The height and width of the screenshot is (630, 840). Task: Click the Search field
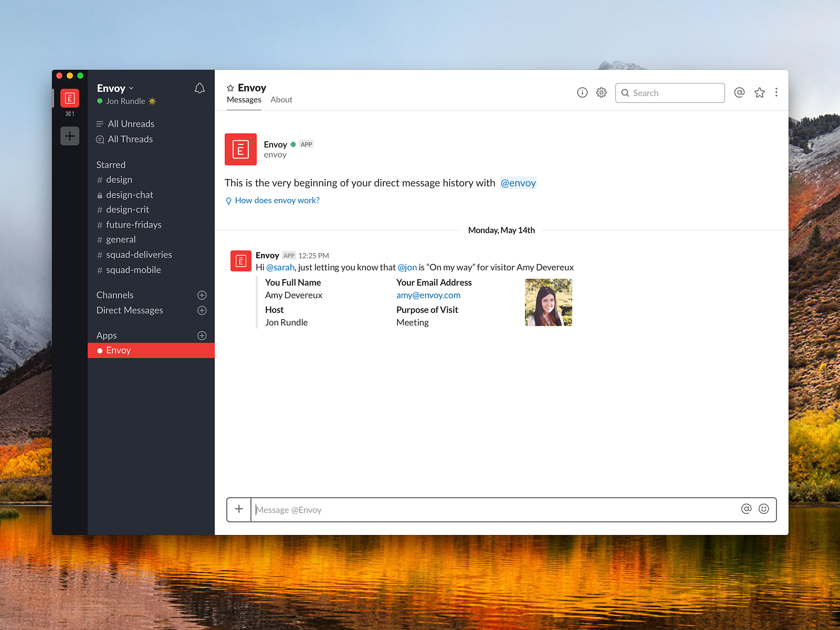click(x=670, y=93)
